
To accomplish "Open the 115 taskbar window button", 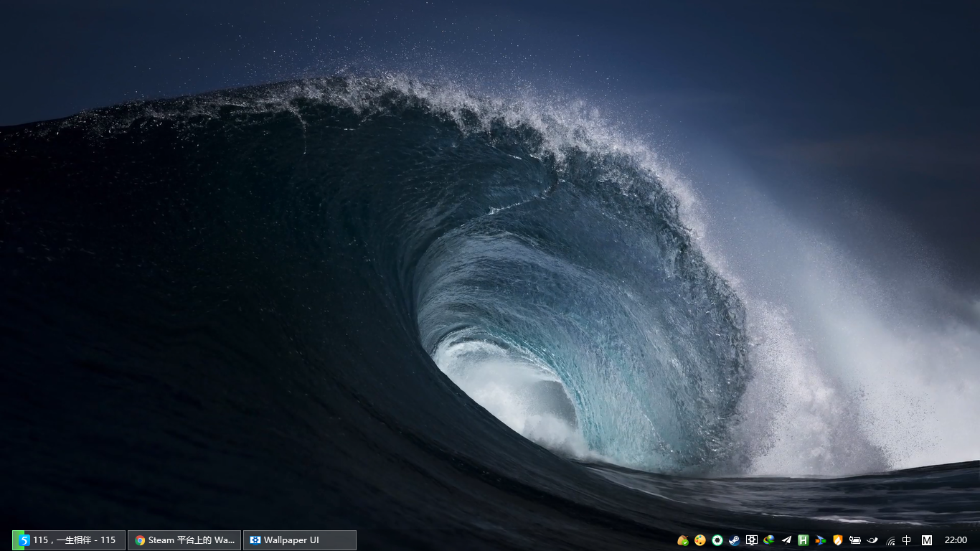I will click(69, 540).
